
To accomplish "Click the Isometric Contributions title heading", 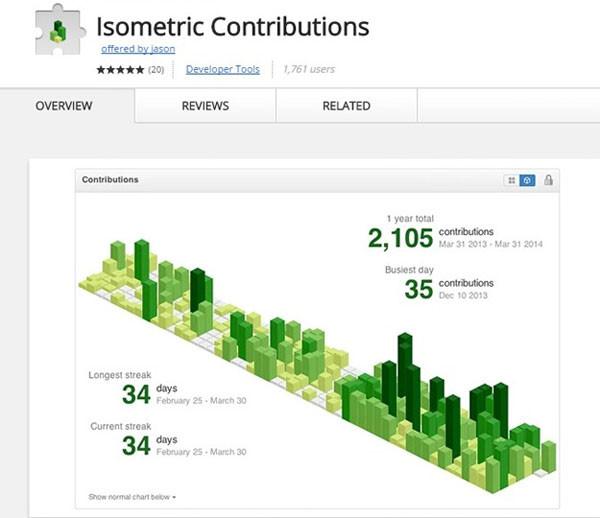I will point(232,27).
